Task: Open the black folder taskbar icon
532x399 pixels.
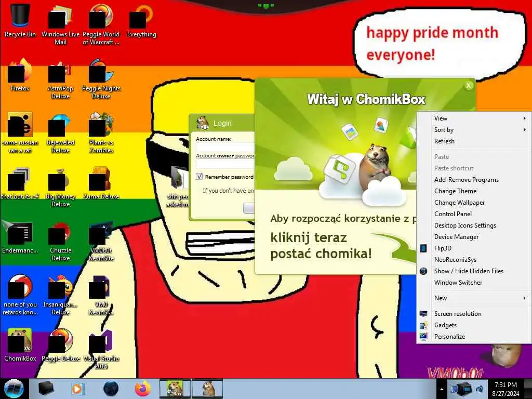Action: click(46, 389)
